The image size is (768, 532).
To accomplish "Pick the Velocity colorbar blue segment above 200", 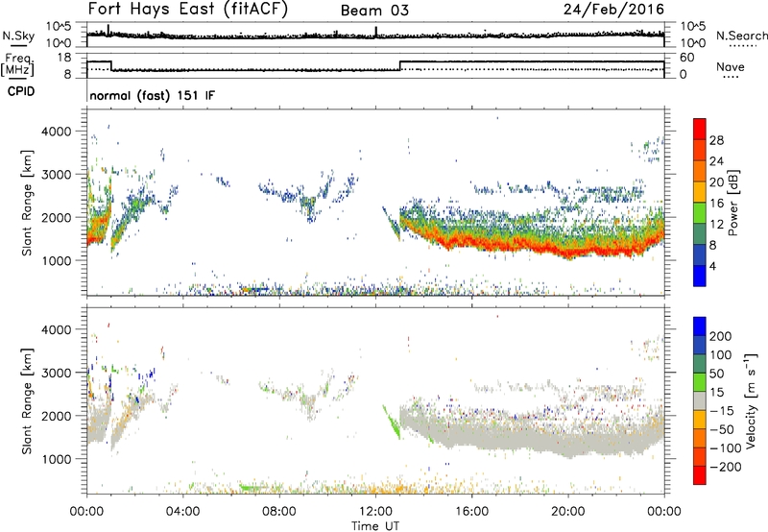I will (700, 326).
